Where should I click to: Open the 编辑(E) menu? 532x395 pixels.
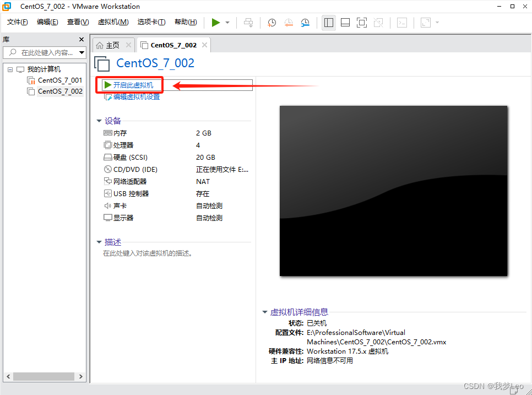(47, 22)
